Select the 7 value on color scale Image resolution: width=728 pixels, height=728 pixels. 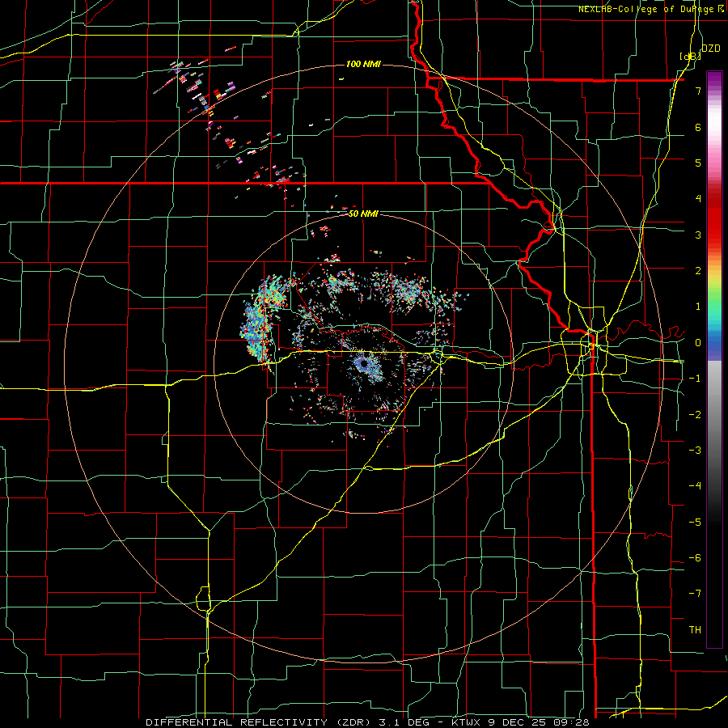point(698,91)
